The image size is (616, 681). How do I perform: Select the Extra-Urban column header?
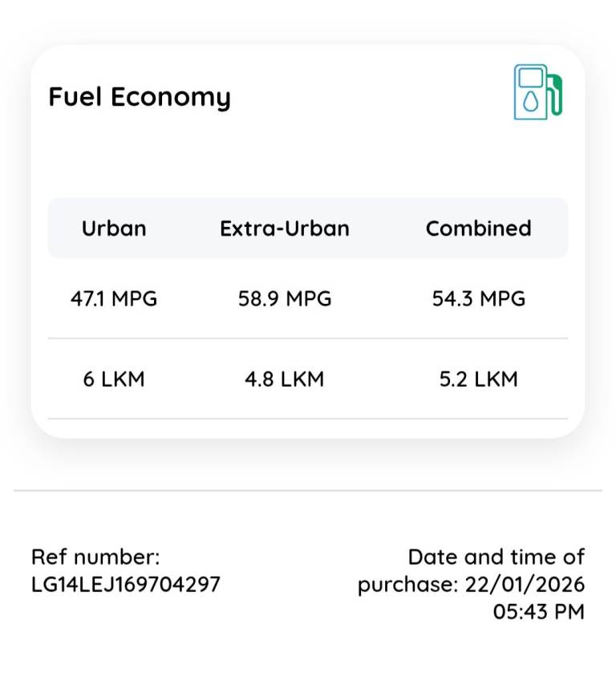click(285, 229)
